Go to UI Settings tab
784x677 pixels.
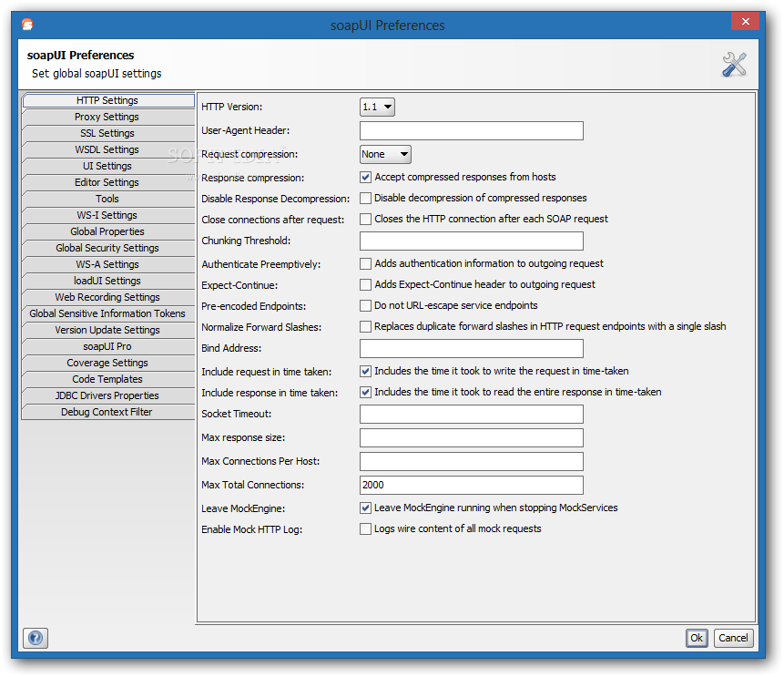coord(108,166)
